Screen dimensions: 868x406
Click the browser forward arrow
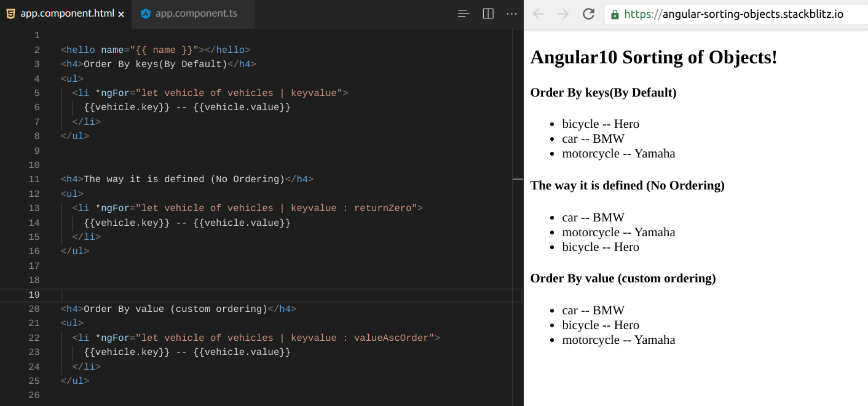[563, 14]
